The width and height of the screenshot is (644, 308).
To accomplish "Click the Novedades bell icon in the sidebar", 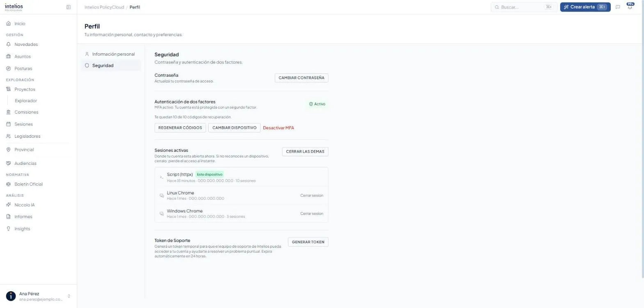I will 9,44.
